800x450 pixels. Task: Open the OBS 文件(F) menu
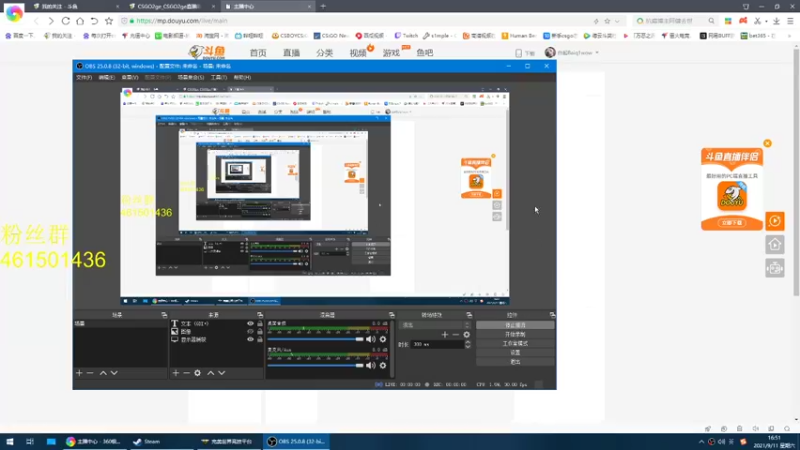click(84, 78)
